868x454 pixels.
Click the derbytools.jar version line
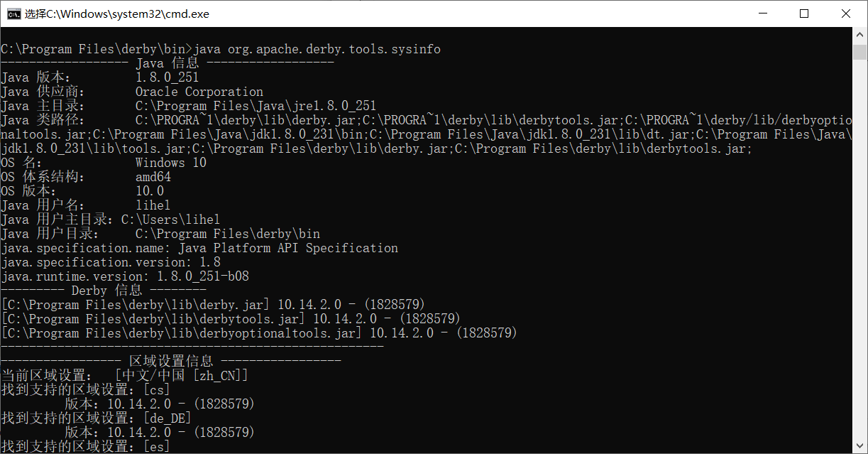(x=231, y=319)
